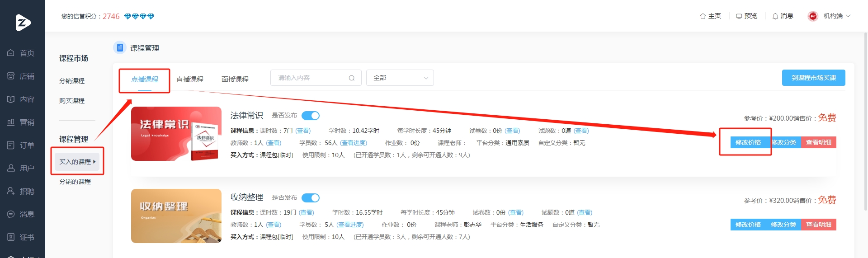Toggle 是否发布 switch for 收纳整理
Screen dimensions: 868x258
(x=311, y=198)
